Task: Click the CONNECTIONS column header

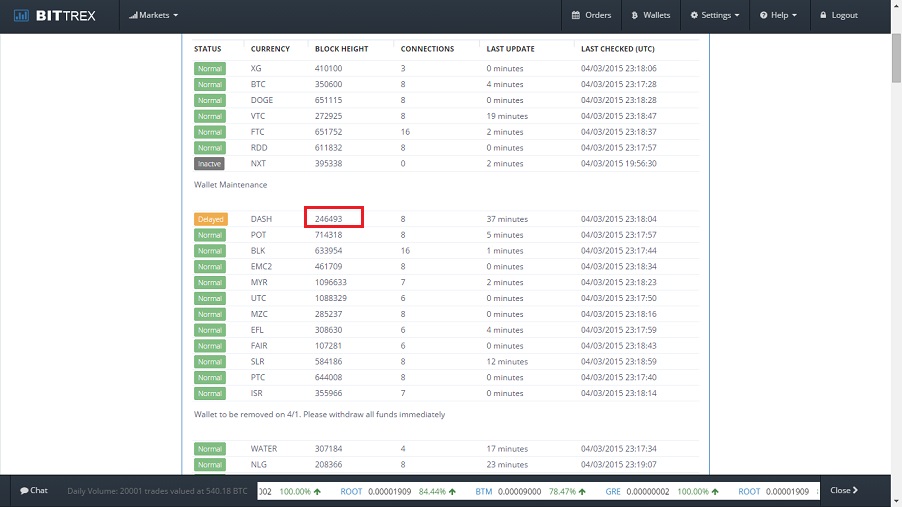Action: click(427, 49)
